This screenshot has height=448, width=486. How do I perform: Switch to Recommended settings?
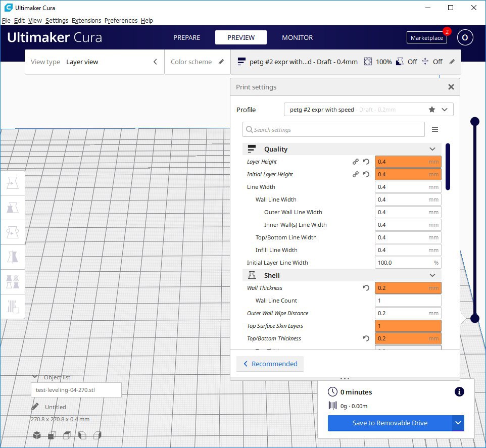click(270, 364)
